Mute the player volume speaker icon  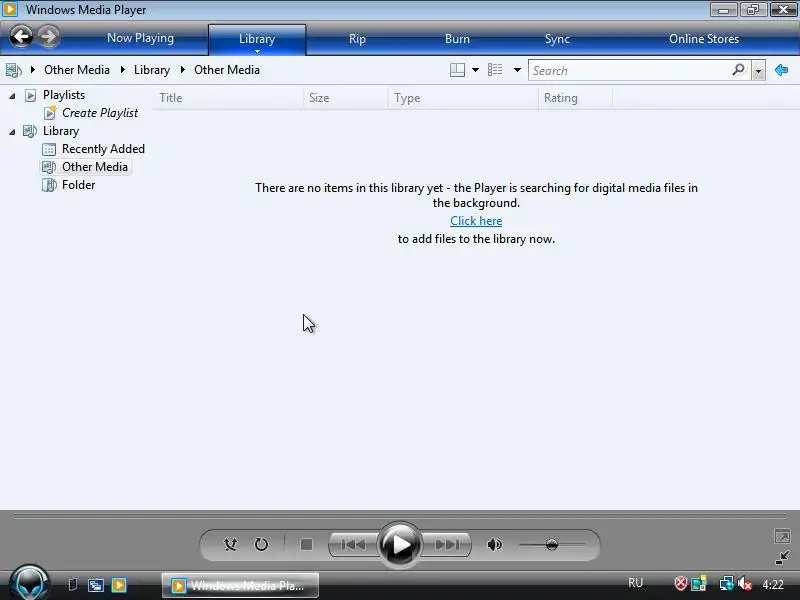coord(494,545)
